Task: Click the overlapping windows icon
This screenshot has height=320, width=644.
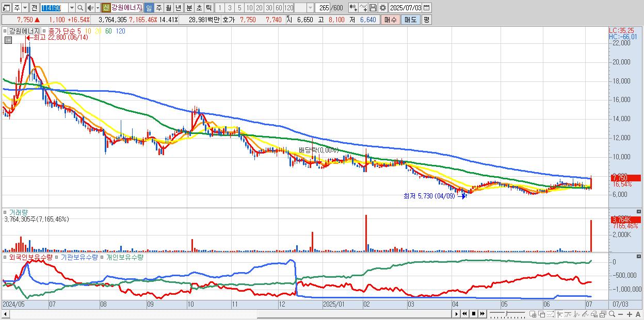Action: pyautogui.click(x=542, y=314)
